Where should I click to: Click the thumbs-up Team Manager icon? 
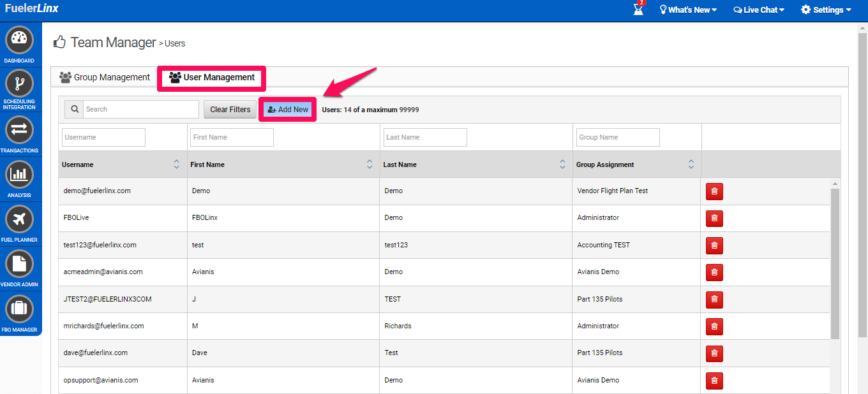tap(59, 42)
